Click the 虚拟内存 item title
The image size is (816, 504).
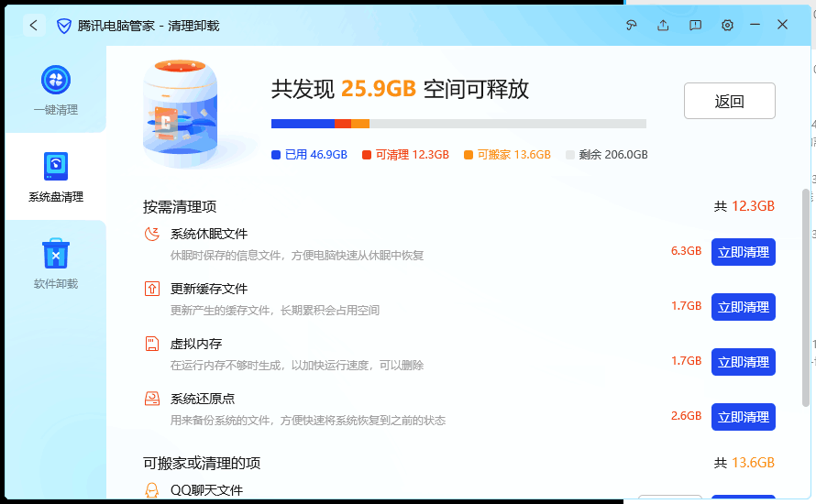tap(196, 345)
